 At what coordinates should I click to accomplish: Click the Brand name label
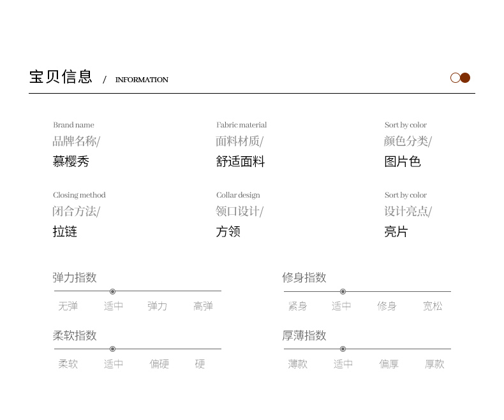(73, 124)
